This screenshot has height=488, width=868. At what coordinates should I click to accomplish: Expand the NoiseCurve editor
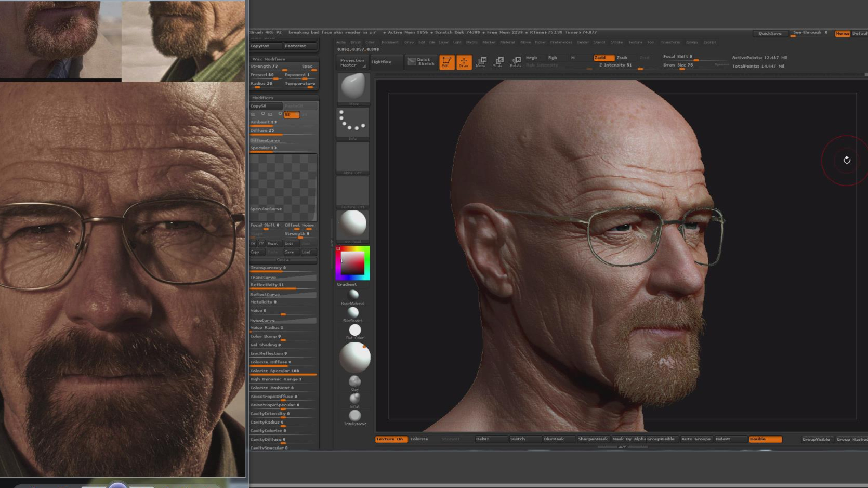[x=283, y=320]
